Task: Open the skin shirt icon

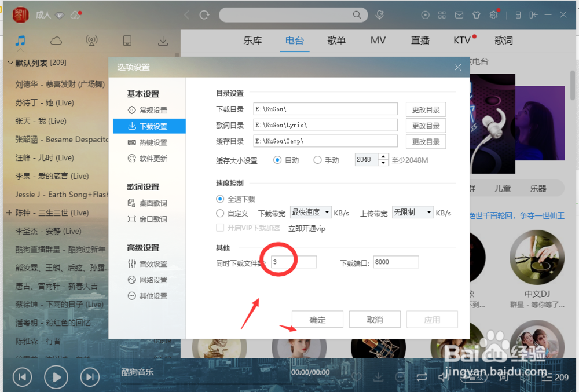Action: coord(477,15)
